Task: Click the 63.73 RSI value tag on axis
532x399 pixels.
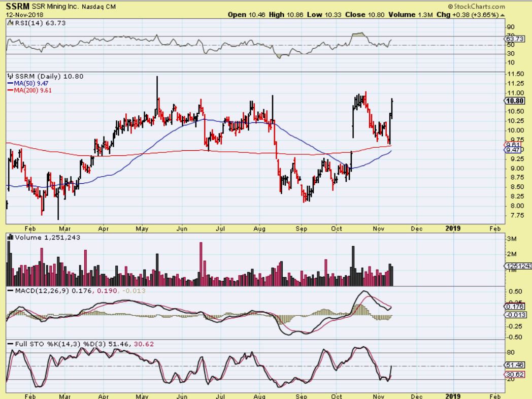Action: click(515, 39)
